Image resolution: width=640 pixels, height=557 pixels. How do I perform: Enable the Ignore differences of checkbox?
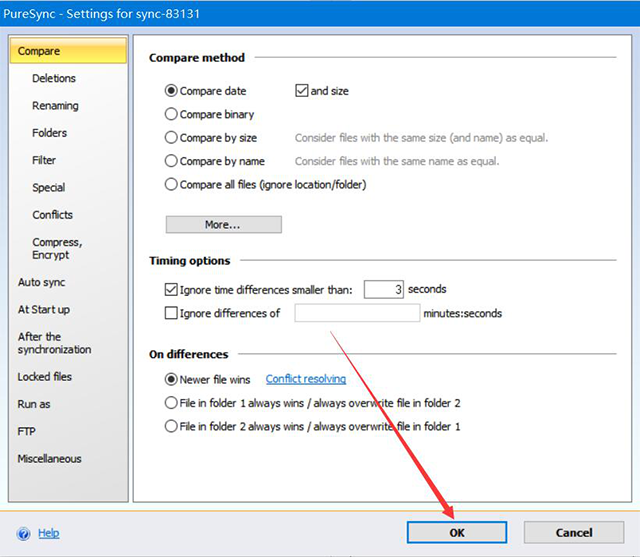[x=171, y=313]
